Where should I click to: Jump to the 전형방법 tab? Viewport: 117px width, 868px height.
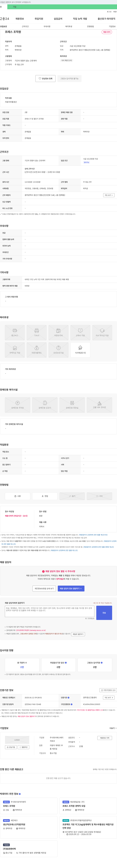click(x=90, y=26)
